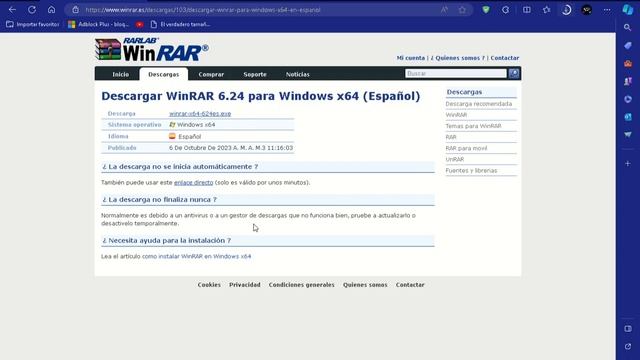Add a sidebar app with plus icon
640x360 pixels.
pos(628,164)
